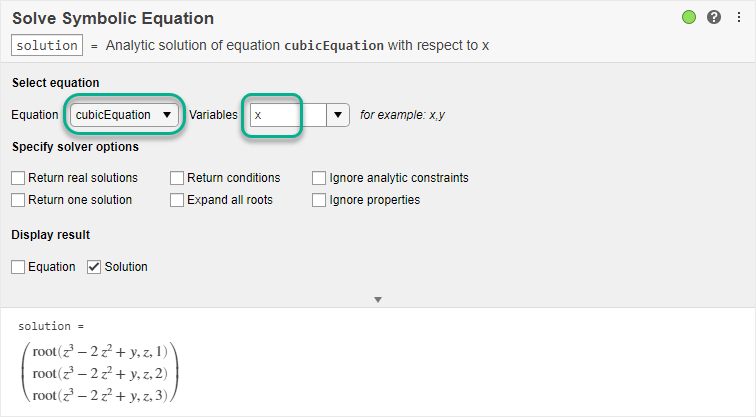Uncheck the Solution display checkbox
The height and width of the screenshot is (417, 756).
pos(94,267)
